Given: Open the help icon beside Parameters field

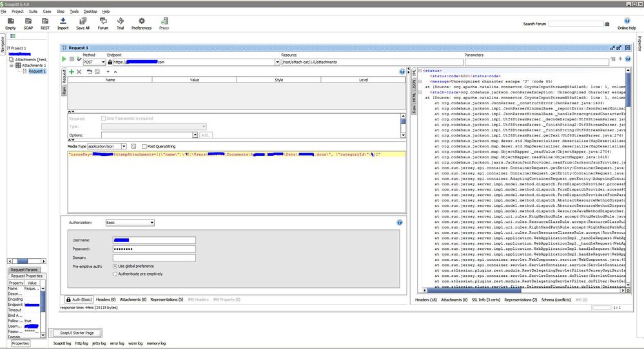Looking at the screenshot, I should (628, 59).
